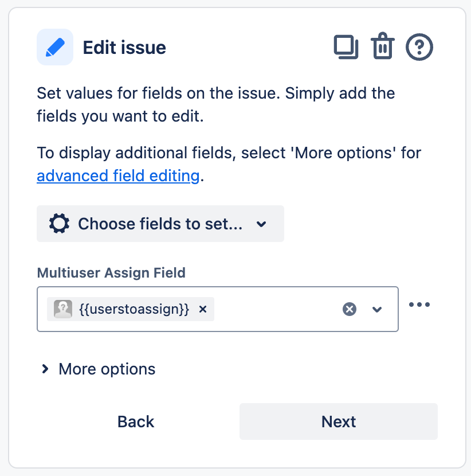The height and width of the screenshot is (476, 471).
Task: Expand the More options section
Action: point(107,369)
